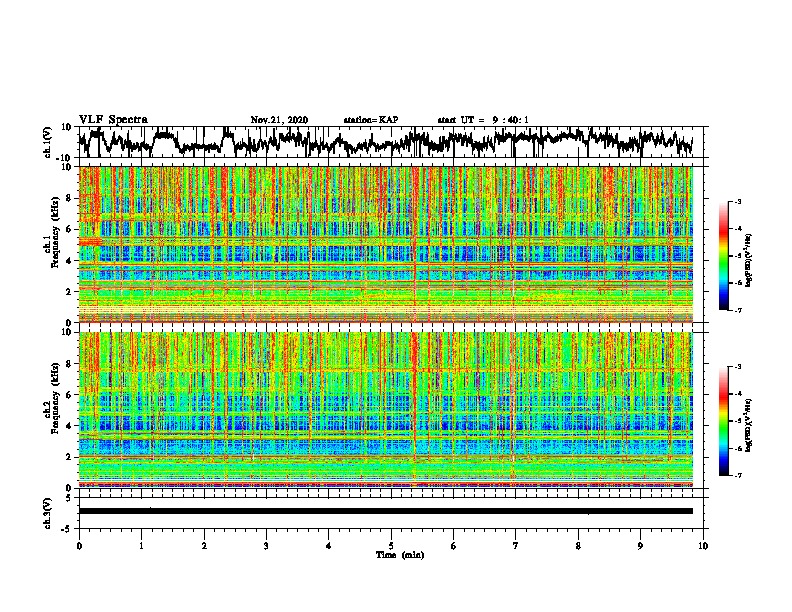Click the ch.2 spectrogram color bar
This screenshot has width=792, height=612.
tap(723, 421)
